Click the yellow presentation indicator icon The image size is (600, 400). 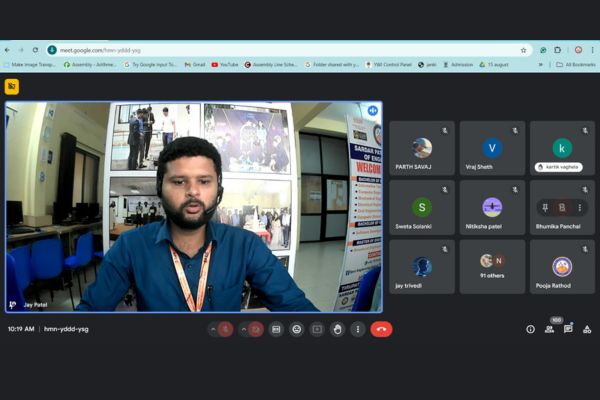pos(12,87)
